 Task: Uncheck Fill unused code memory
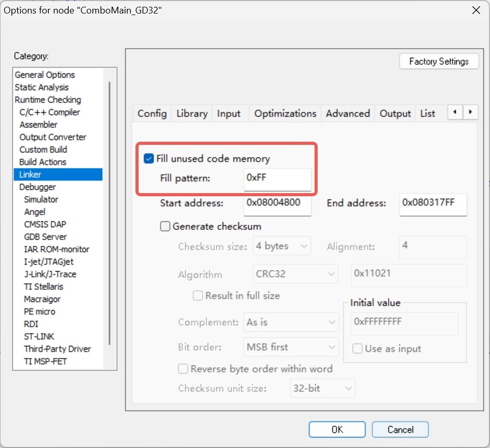(x=149, y=159)
